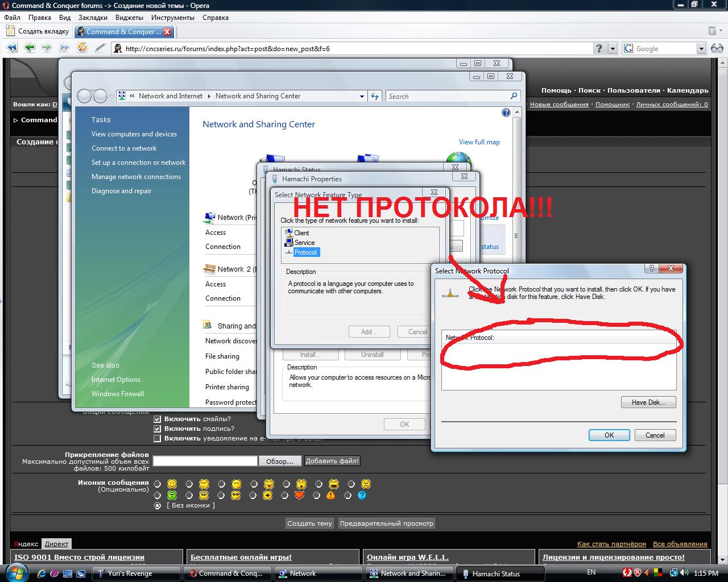Click the green sick face message icon

pos(172,495)
